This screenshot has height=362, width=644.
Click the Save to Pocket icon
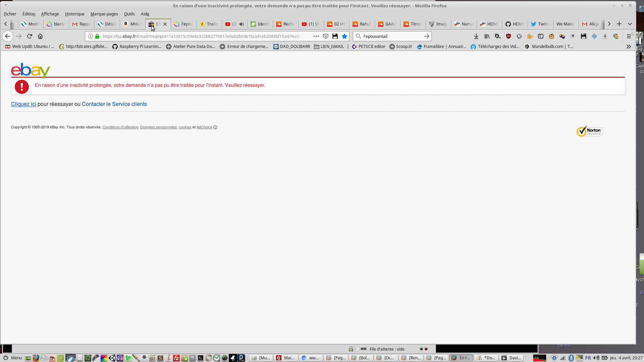(x=325, y=36)
